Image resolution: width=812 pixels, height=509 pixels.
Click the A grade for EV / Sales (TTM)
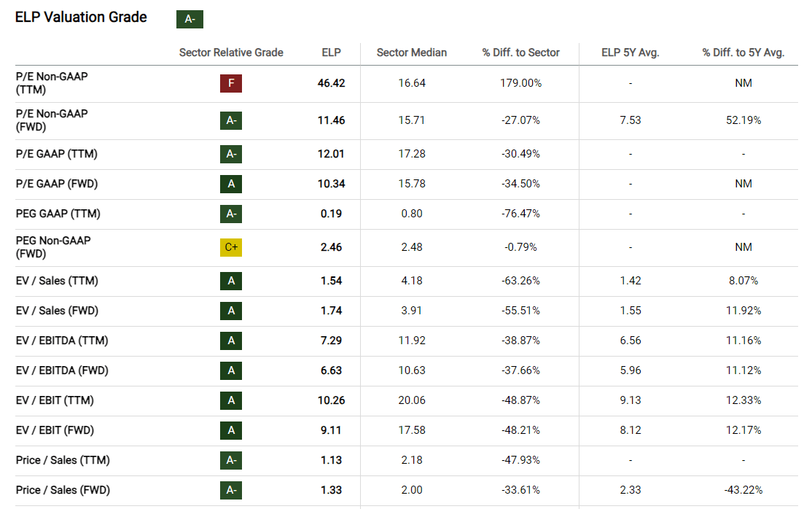point(231,281)
